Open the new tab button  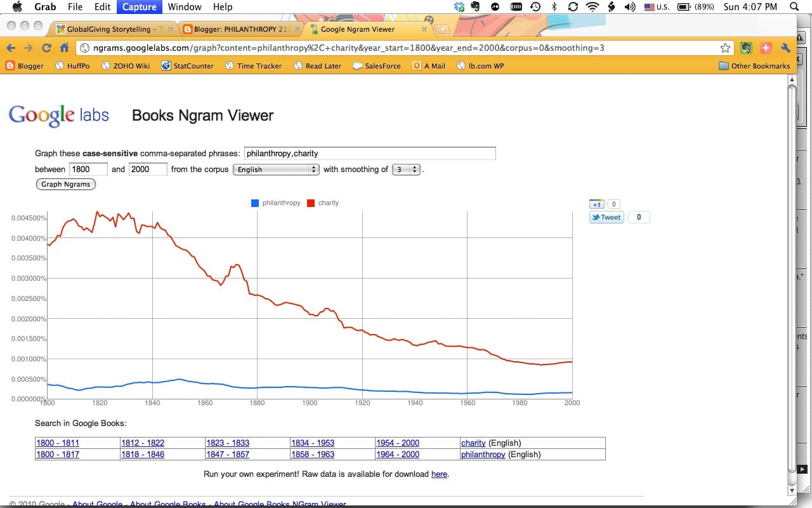443,29
